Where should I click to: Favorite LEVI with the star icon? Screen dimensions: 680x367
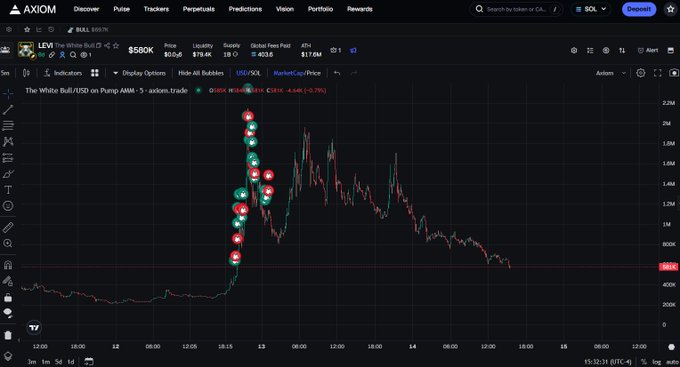click(116, 45)
